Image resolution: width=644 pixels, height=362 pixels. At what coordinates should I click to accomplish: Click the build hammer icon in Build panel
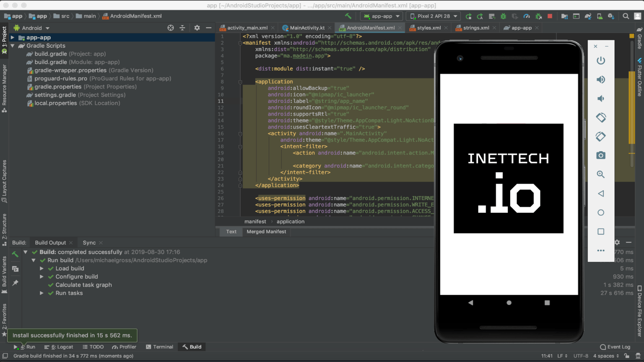[15, 254]
